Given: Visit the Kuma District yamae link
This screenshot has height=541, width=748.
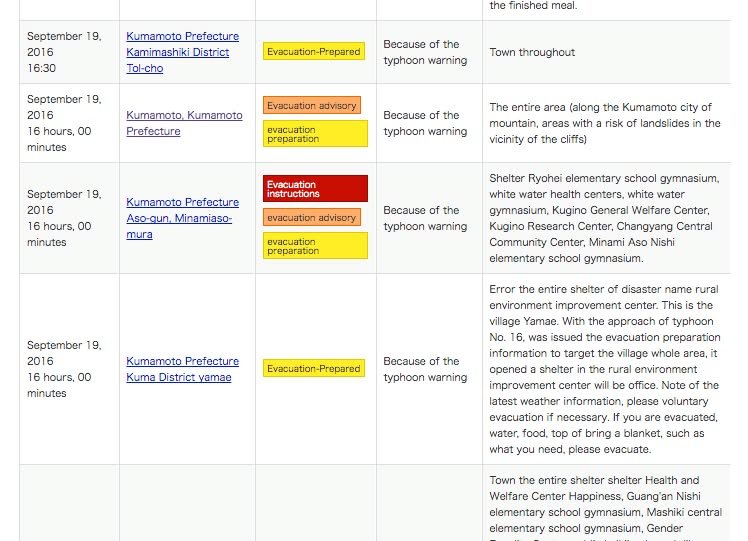Looking at the screenshot, I should click(x=182, y=369).
